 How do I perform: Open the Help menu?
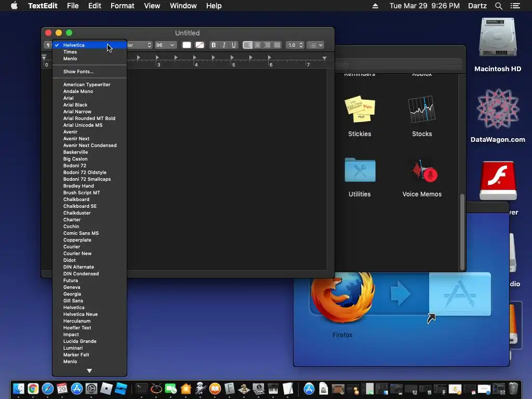pos(214,6)
